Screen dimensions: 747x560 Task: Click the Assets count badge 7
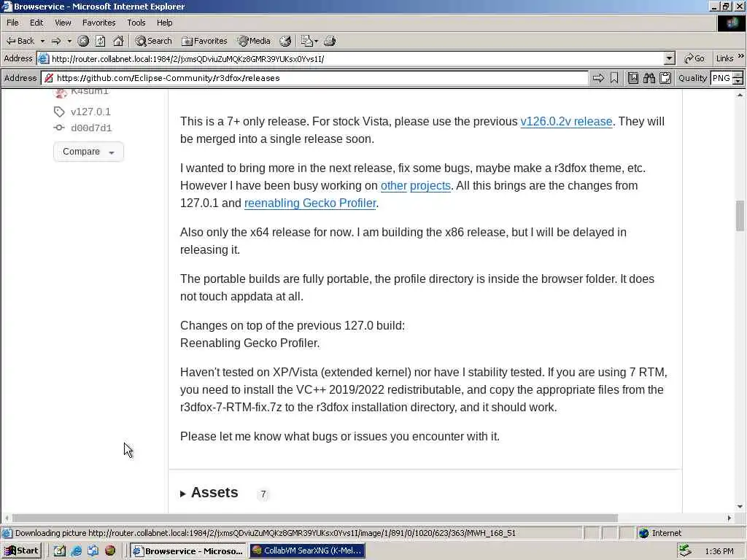[263, 494]
